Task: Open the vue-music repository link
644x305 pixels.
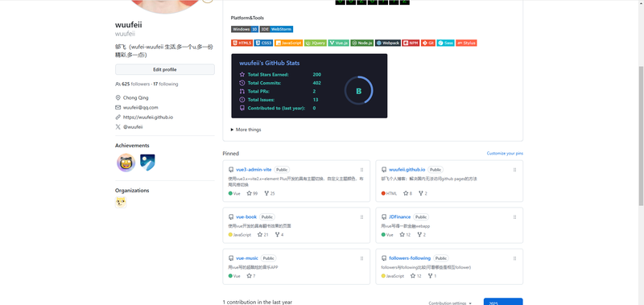Action: click(247, 258)
